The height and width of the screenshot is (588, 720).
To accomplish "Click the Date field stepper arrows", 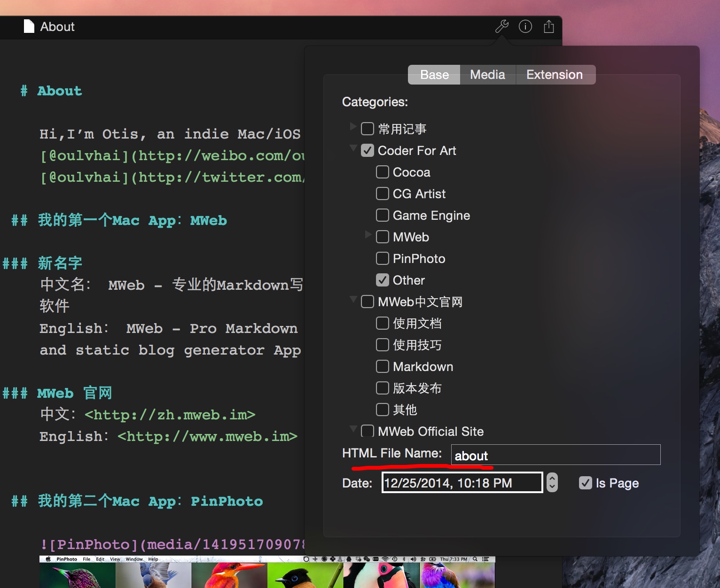I will pyautogui.click(x=552, y=482).
